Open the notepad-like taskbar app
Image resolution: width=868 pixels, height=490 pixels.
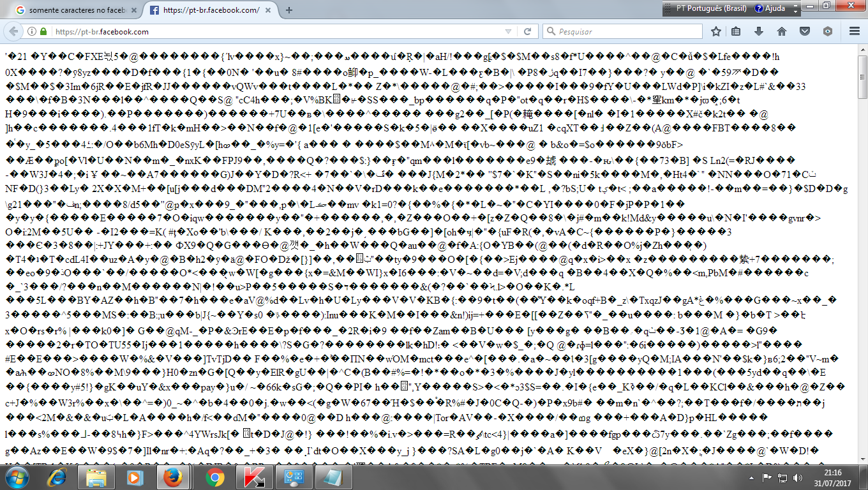[x=333, y=477]
